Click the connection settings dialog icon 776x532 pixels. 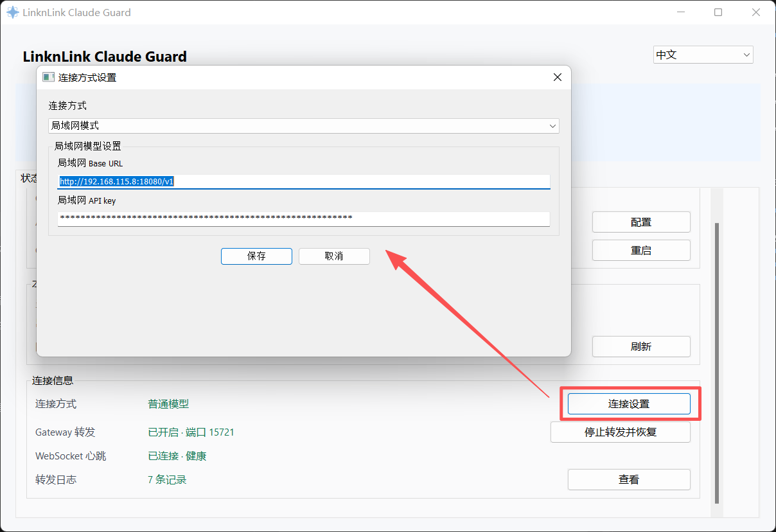click(48, 77)
